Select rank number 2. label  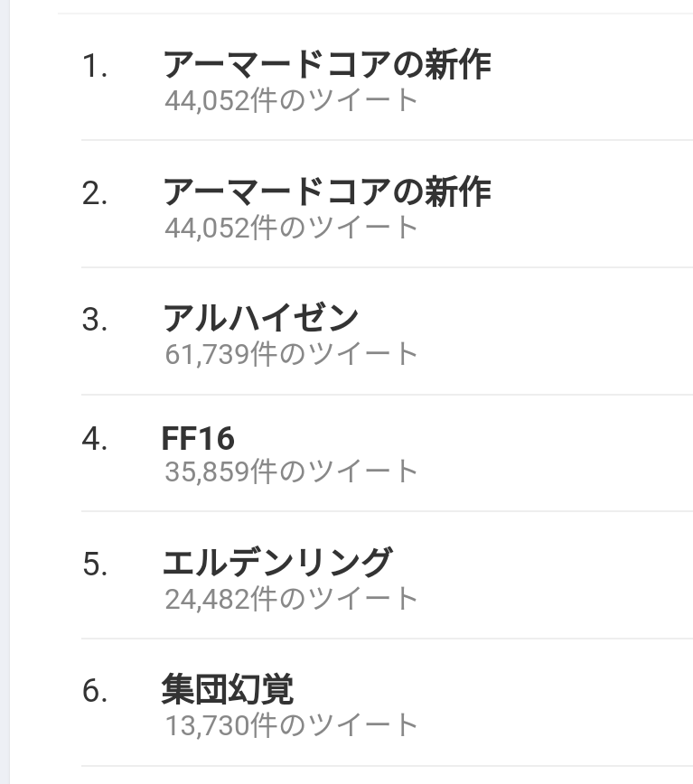pyautogui.click(x=95, y=193)
